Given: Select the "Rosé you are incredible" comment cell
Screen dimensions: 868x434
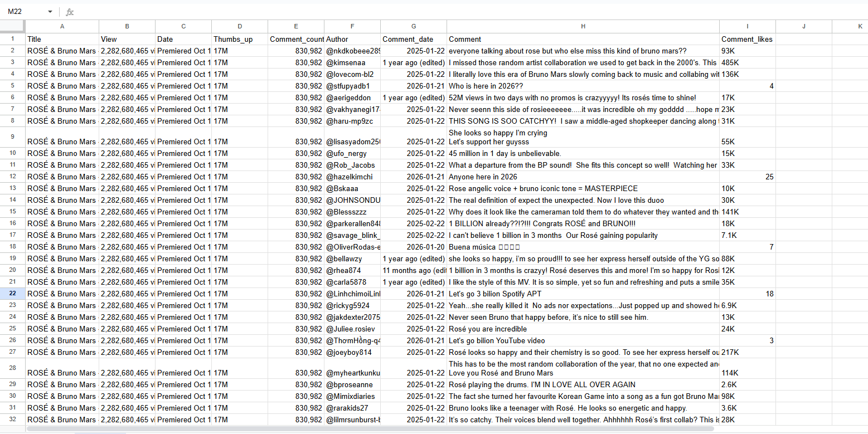Looking at the screenshot, I should click(x=583, y=329).
